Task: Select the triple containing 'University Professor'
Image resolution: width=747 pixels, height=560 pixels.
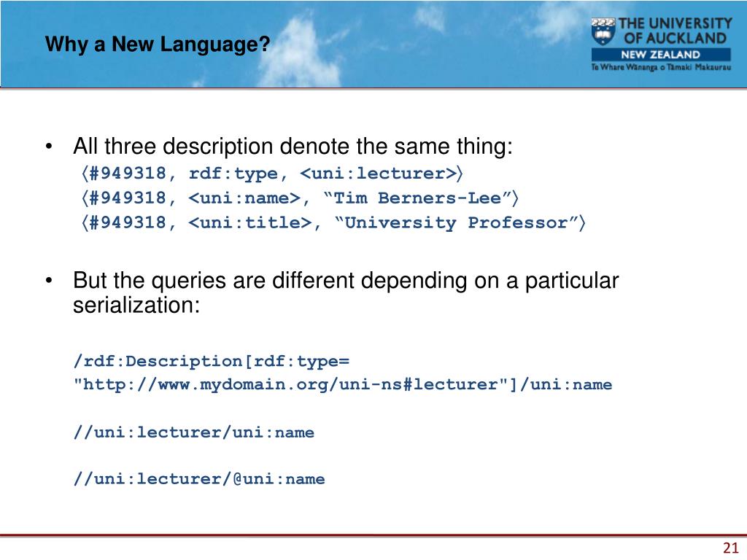Action: click(x=333, y=223)
